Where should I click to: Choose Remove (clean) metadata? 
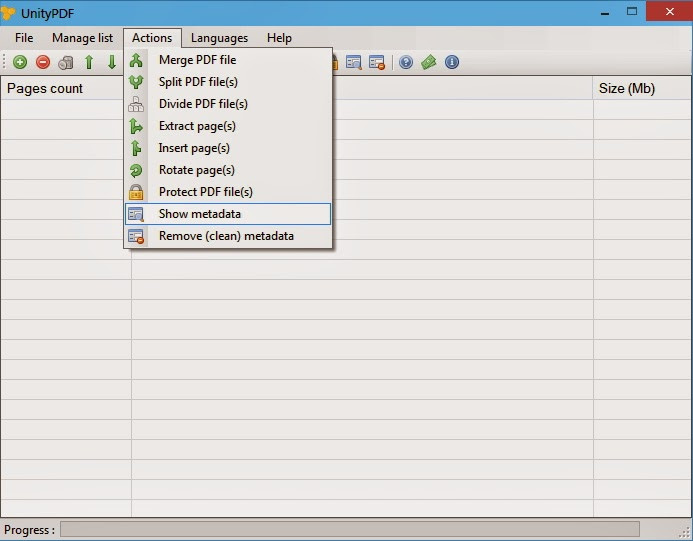coord(228,236)
